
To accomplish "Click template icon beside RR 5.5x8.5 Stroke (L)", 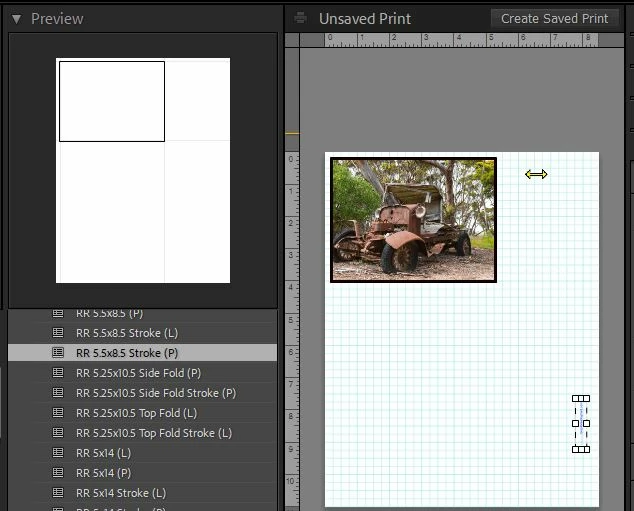I will (58, 333).
